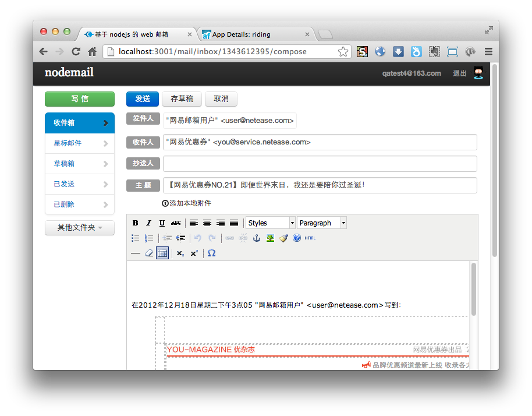Remove formatting with eraser icon
This screenshot has width=532, height=416.
[x=149, y=253]
